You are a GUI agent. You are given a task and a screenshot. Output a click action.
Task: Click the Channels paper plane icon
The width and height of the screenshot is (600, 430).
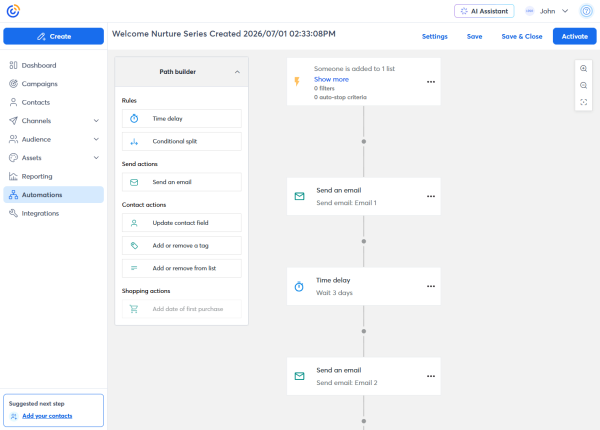[x=13, y=121]
